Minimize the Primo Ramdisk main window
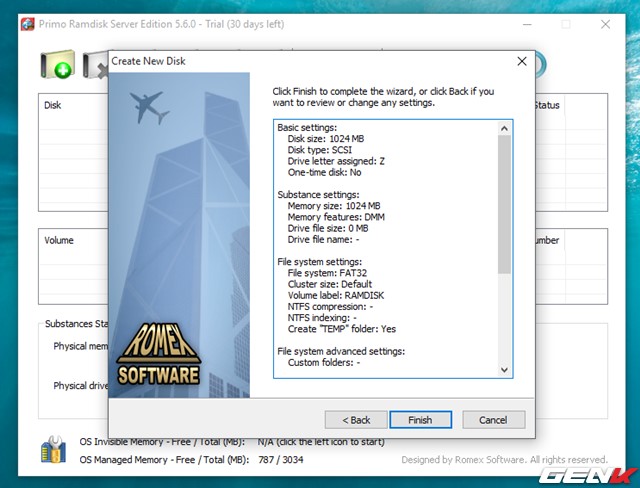 tap(527, 24)
